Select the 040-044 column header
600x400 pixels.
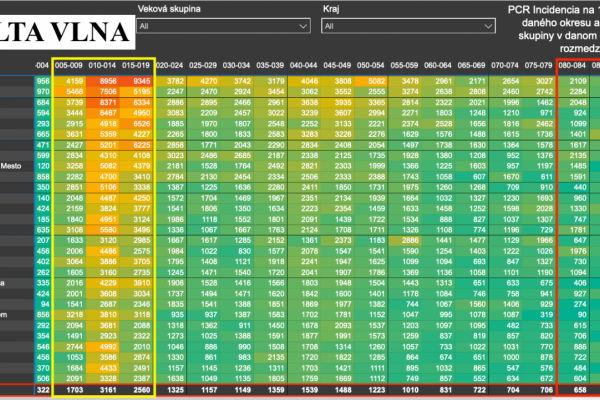309,65
